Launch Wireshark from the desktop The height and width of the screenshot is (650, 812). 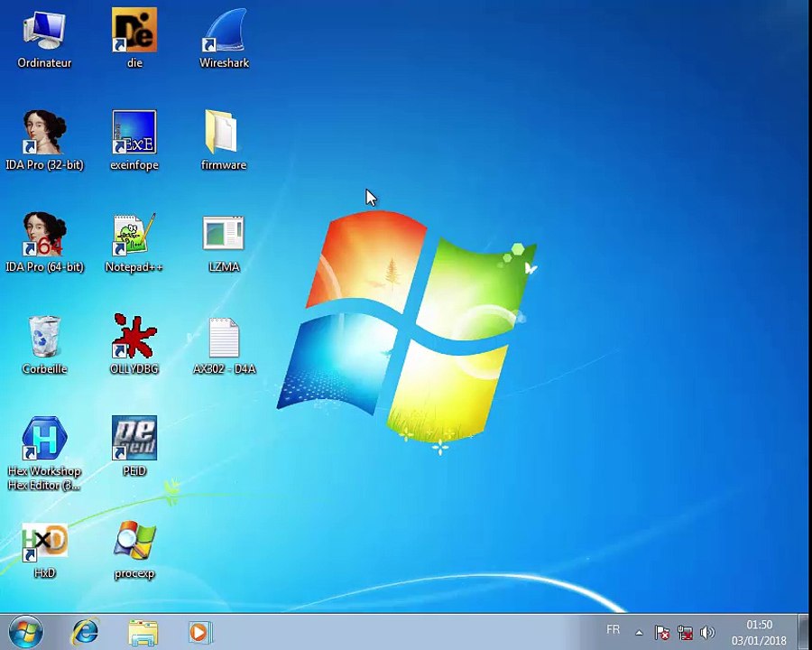click(x=224, y=39)
